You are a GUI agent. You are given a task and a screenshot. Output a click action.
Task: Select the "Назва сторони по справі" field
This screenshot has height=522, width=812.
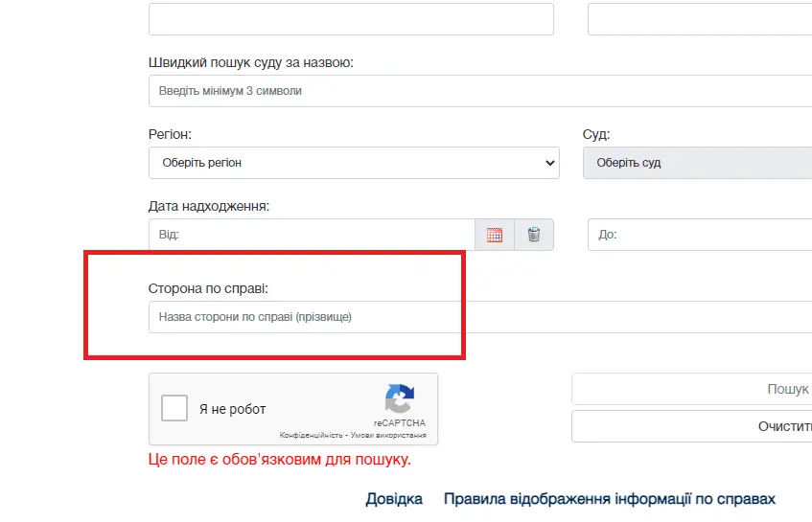tap(479, 317)
